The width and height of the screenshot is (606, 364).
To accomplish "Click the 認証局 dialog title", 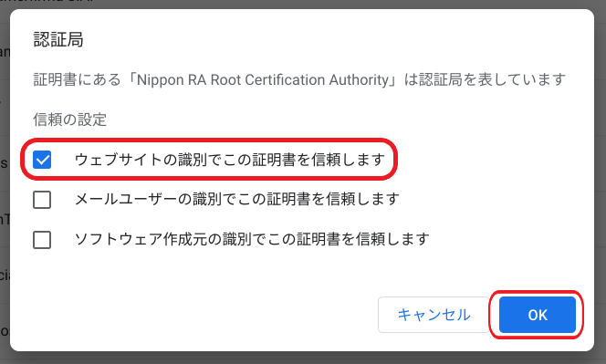I will click(x=58, y=39).
